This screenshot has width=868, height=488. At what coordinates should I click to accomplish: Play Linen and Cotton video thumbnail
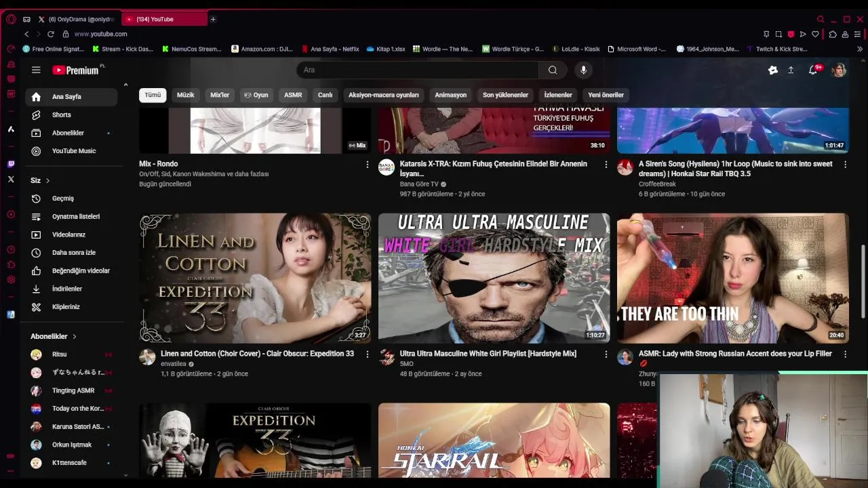point(255,279)
